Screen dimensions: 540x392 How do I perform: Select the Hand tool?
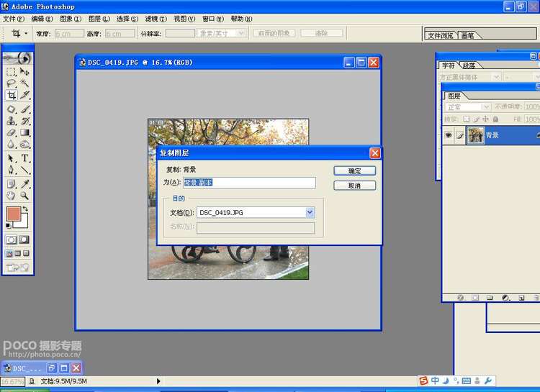coord(11,196)
